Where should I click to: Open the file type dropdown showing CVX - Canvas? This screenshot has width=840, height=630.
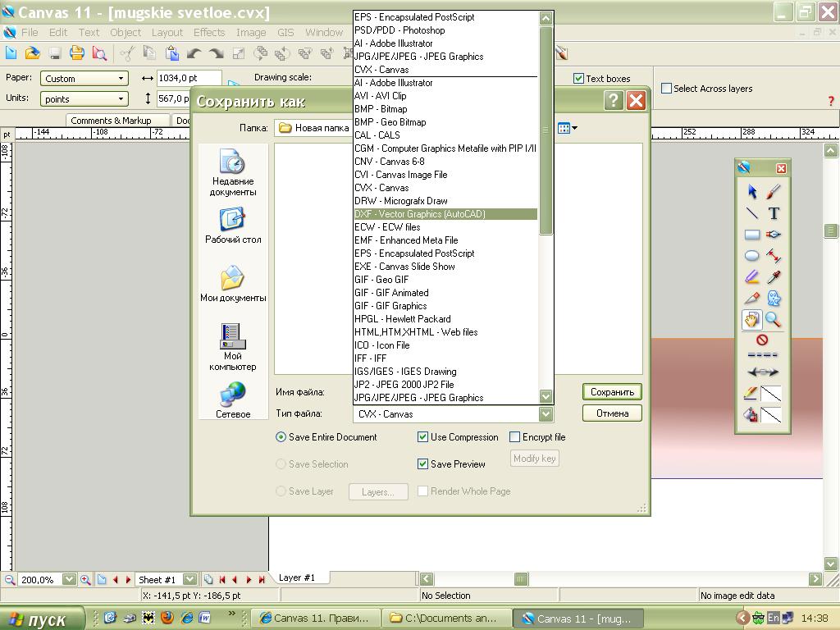pos(453,414)
